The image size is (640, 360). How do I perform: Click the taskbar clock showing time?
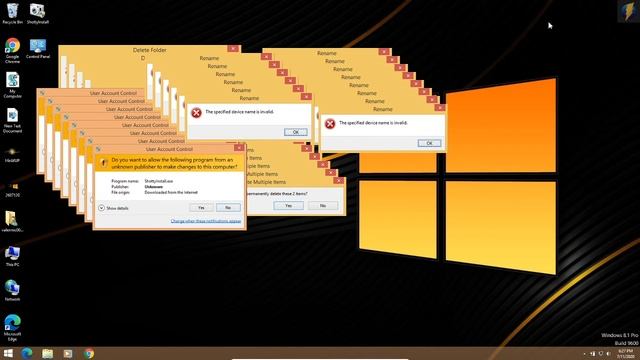tap(625, 353)
